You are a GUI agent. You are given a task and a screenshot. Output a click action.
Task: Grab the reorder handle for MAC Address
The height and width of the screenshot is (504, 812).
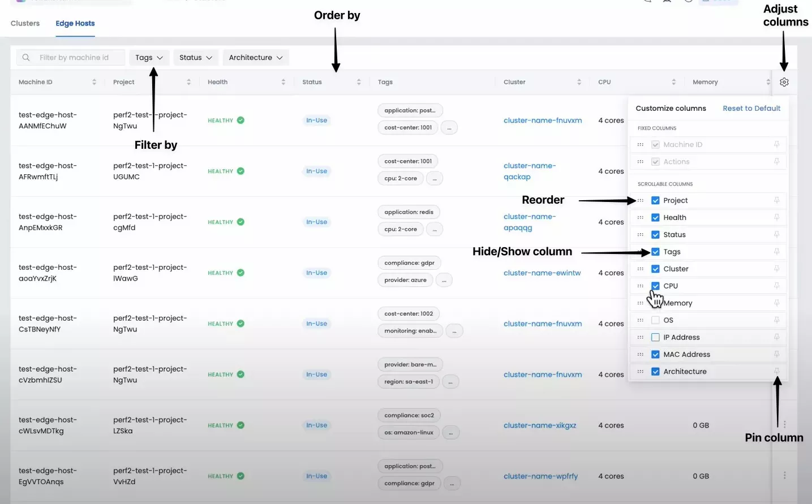(640, 354)
